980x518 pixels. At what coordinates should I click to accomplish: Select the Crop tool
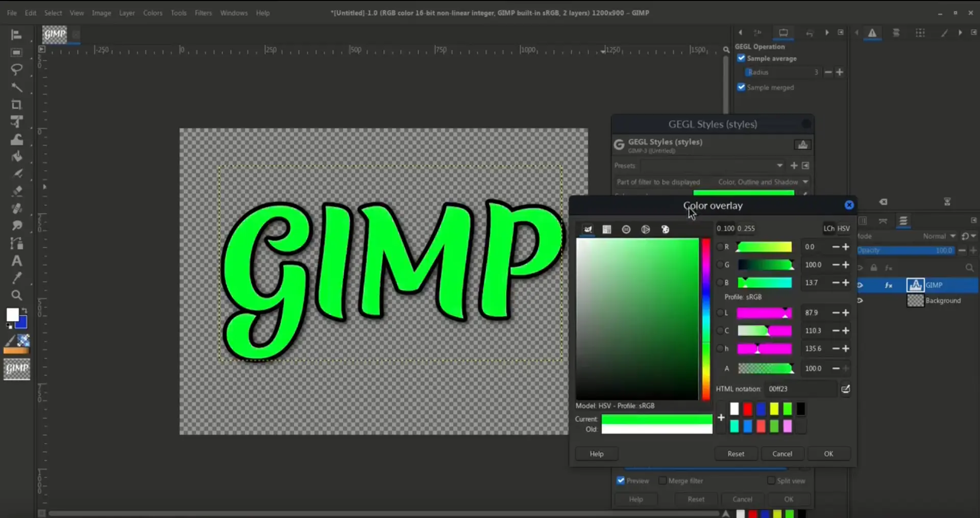pyautogui.click(x=16, y=105)
